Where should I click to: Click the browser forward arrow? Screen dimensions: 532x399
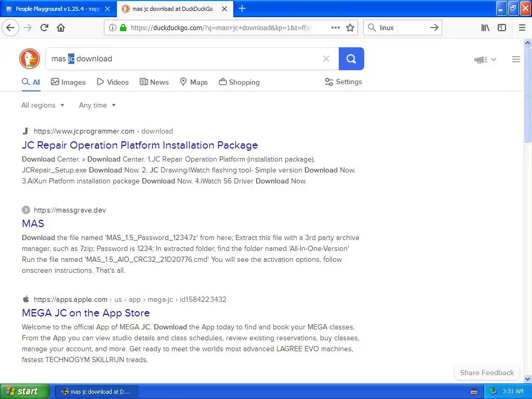[x=28, y=28]
